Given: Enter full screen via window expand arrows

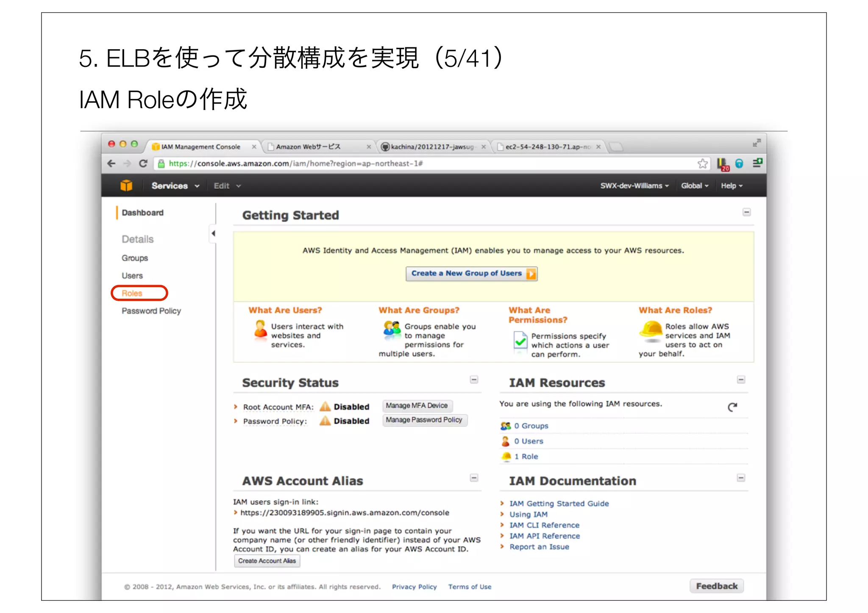Looking at the screenshot, I should (x=757, y=143).
